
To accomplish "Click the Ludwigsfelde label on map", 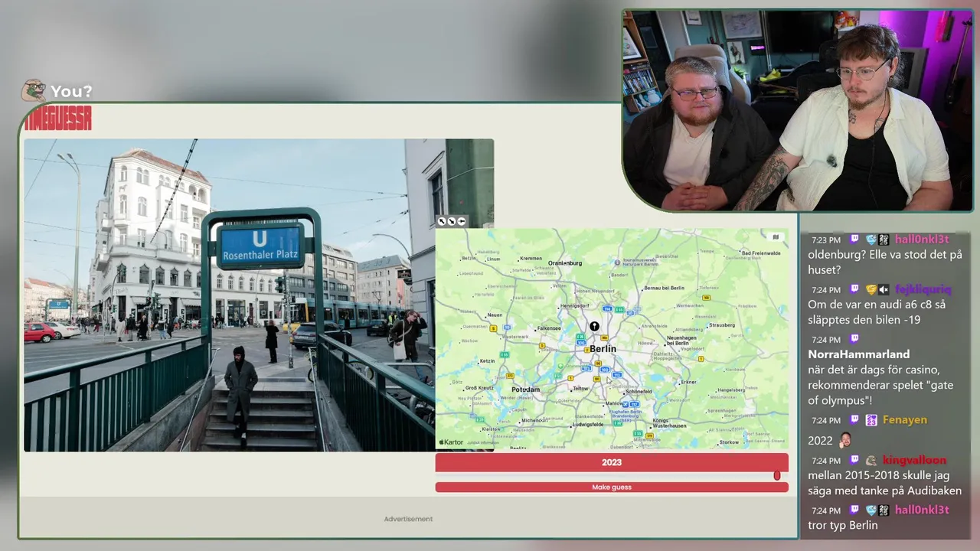I will (x=588, y=425).
